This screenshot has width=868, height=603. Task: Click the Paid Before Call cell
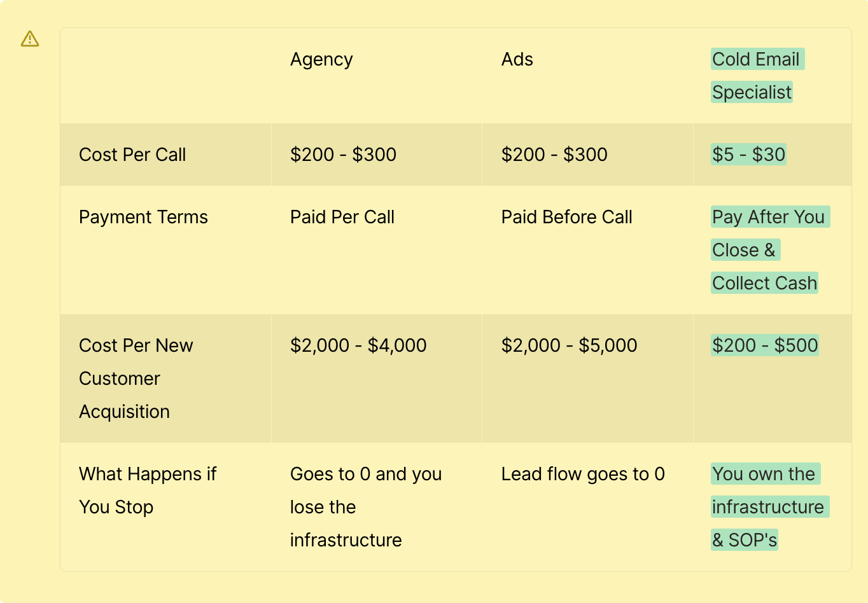pyautogui.click(x=566, y=217)
